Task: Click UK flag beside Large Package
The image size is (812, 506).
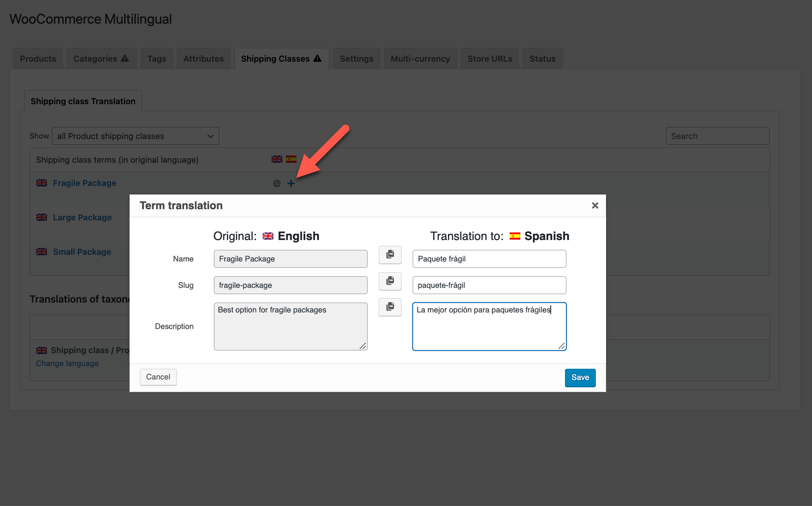Action: point(42,217)
